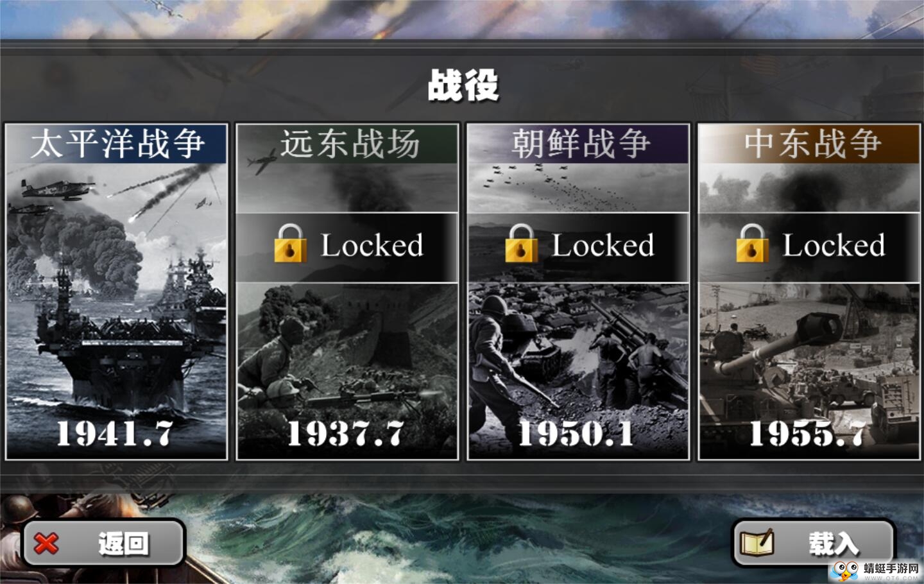Click the notebook icon on 载入 button
The height and width of the screenshot is (584, 924).
(757, 542)
